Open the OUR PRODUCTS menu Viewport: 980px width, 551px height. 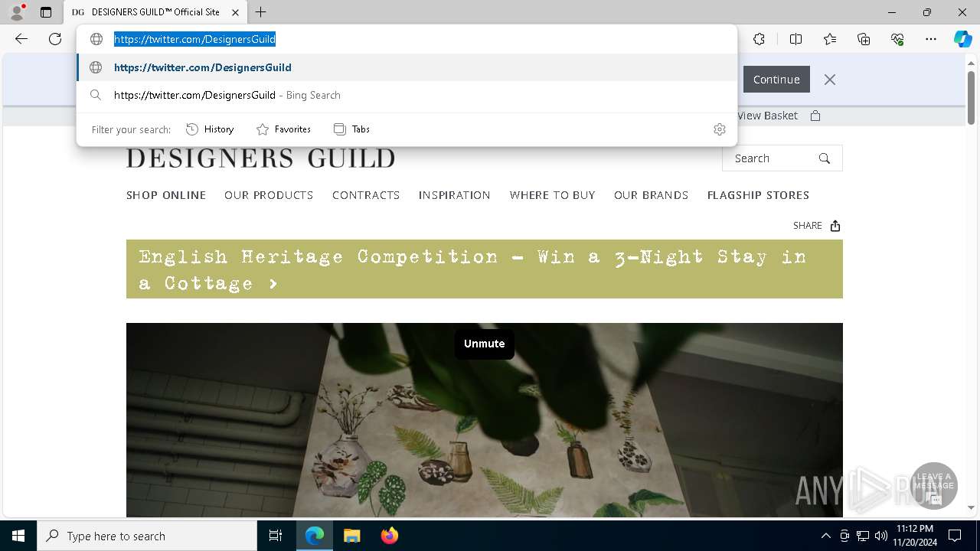(x=269, y=195)
